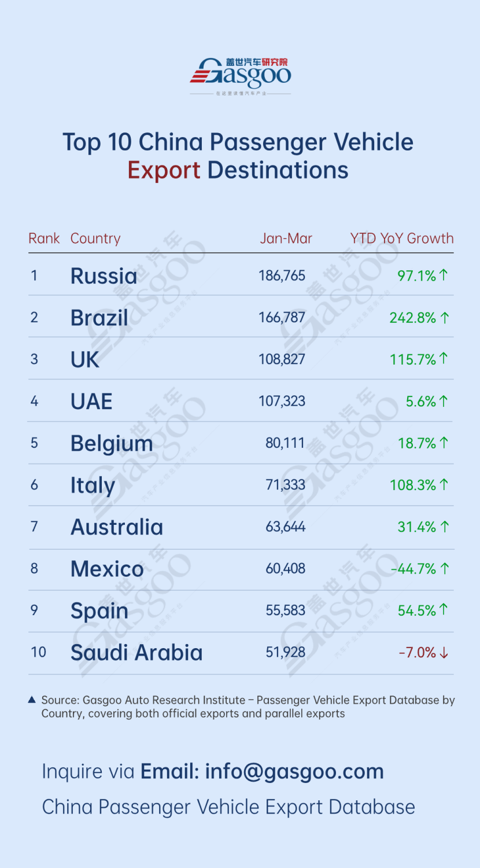Click the up arrow beside -44.7% for Mexico

pos(444,568)
